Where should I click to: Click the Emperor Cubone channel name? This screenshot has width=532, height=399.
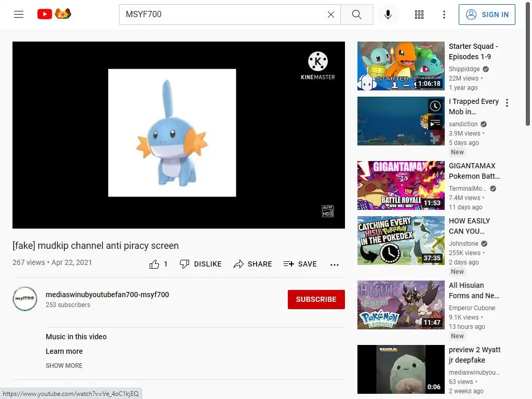472,308
